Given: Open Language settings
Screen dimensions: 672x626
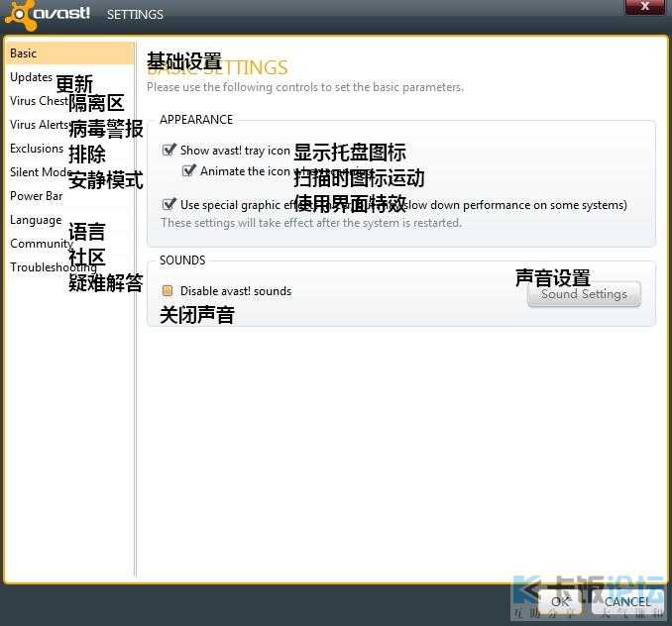Looking at the screenshot, I should [x=36, y=220].
